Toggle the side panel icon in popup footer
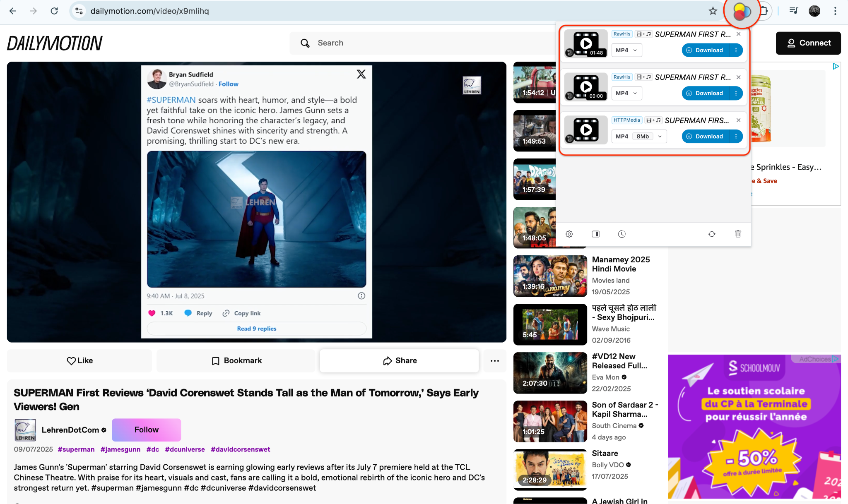Image resolution: width=848 pixels, height=504 pixels. coord(595,234)
